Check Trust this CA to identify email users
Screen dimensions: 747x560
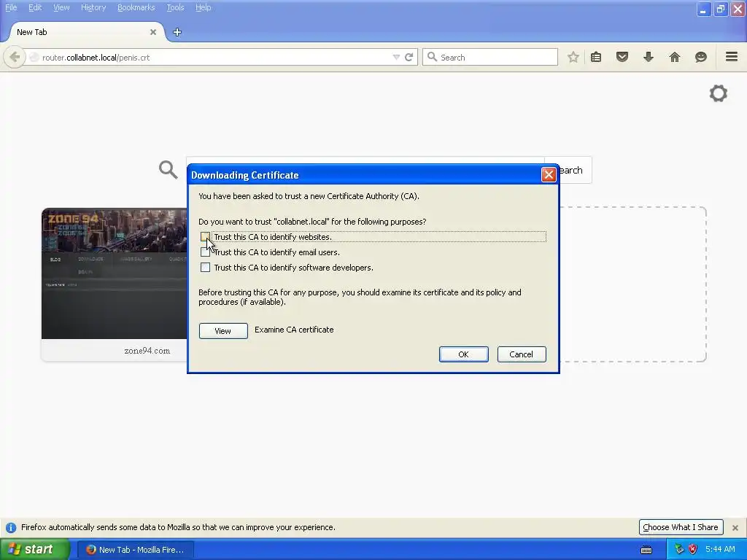205,252
